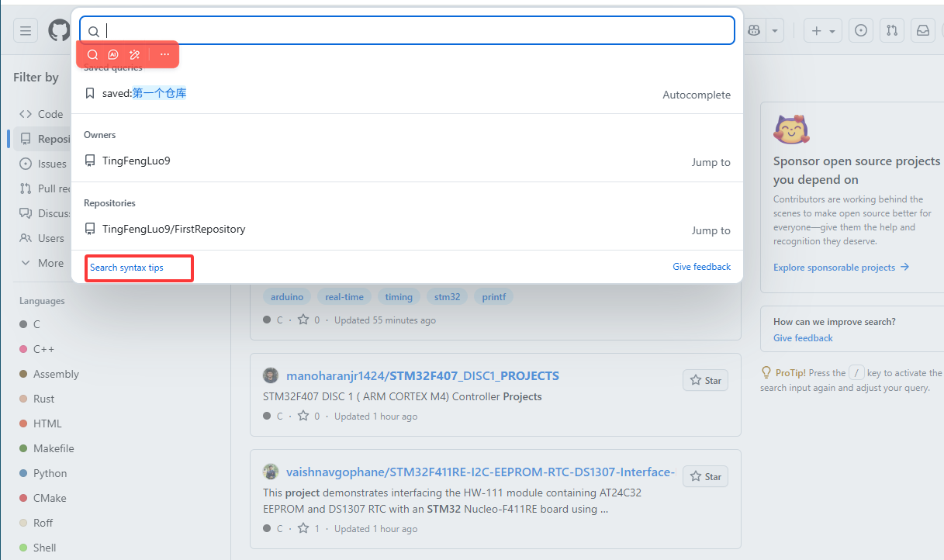Screen dimensions: 944x560
Task: Expand the Copilot dropdown arrow
Action: (x=774, y=31)
